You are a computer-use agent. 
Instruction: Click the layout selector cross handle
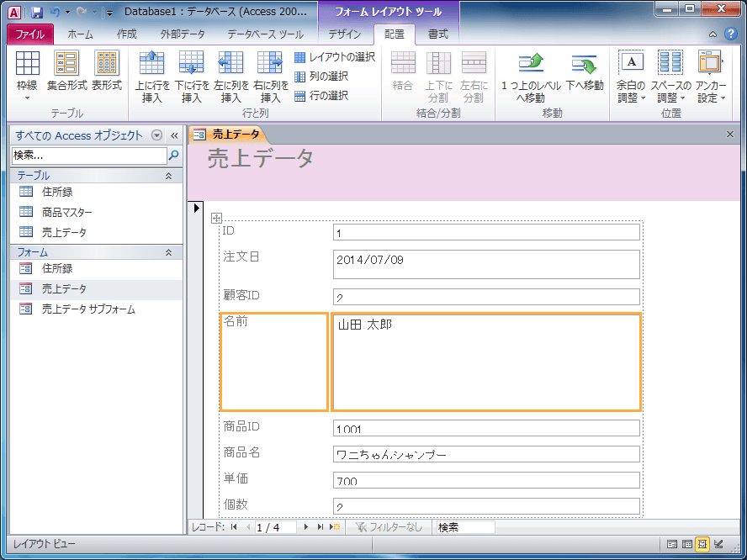(x=216, y=218)
